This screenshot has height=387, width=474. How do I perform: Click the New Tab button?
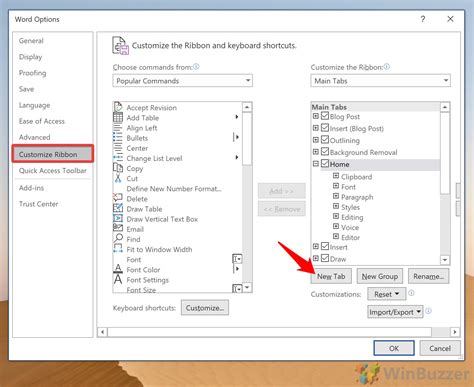point(331,276)
